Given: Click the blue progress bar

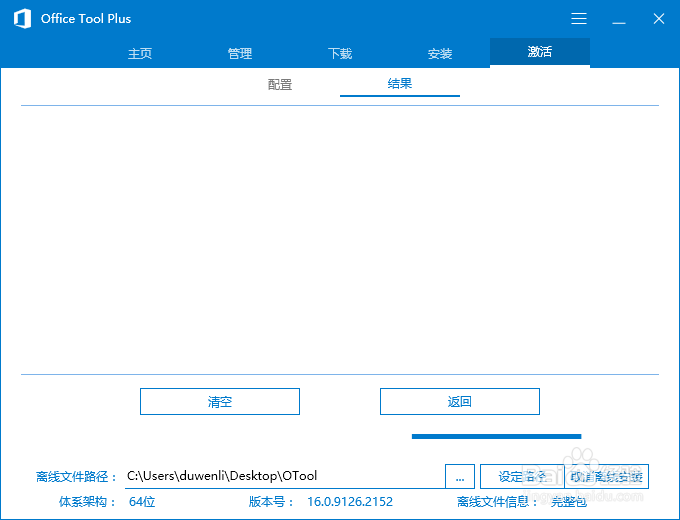Looking at the screenshot, I should 497,436.
